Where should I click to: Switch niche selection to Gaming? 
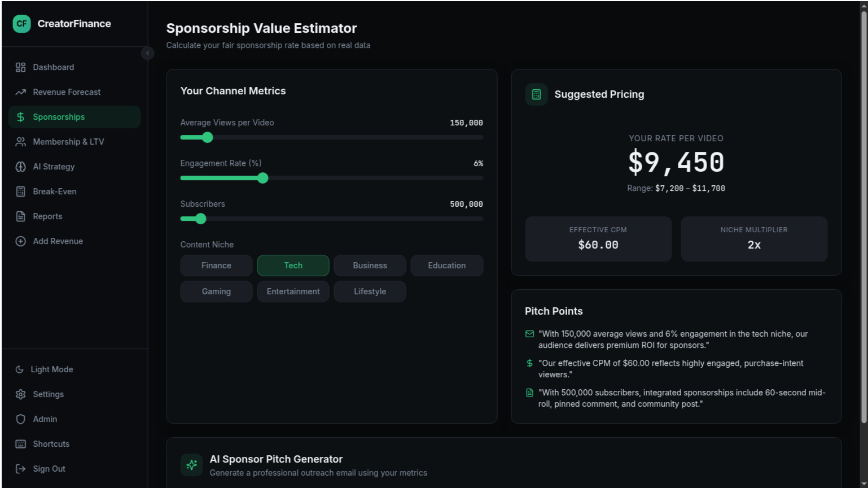(216, 291)
